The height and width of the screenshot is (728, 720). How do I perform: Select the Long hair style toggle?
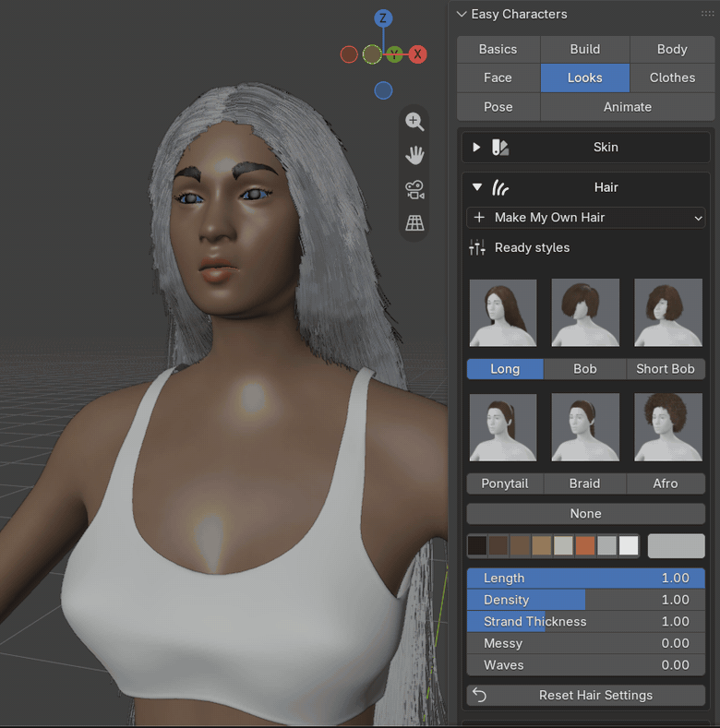pos(505,369)
